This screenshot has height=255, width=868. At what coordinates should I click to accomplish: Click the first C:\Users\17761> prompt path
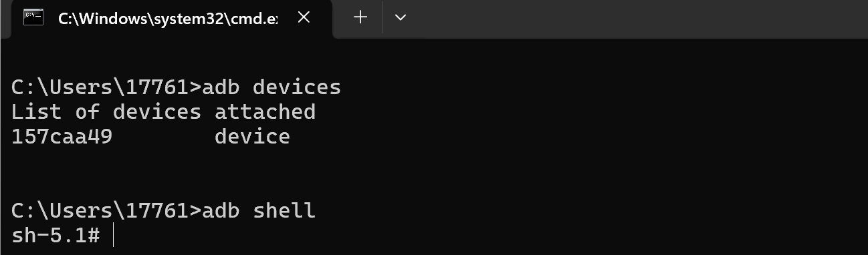click(x=106, y=87)
